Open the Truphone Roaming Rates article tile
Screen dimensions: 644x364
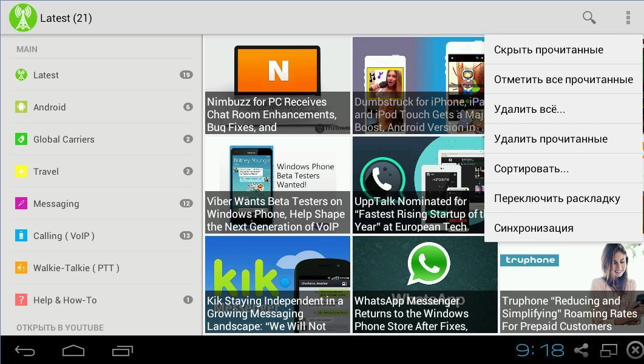(x=572, y=288)
